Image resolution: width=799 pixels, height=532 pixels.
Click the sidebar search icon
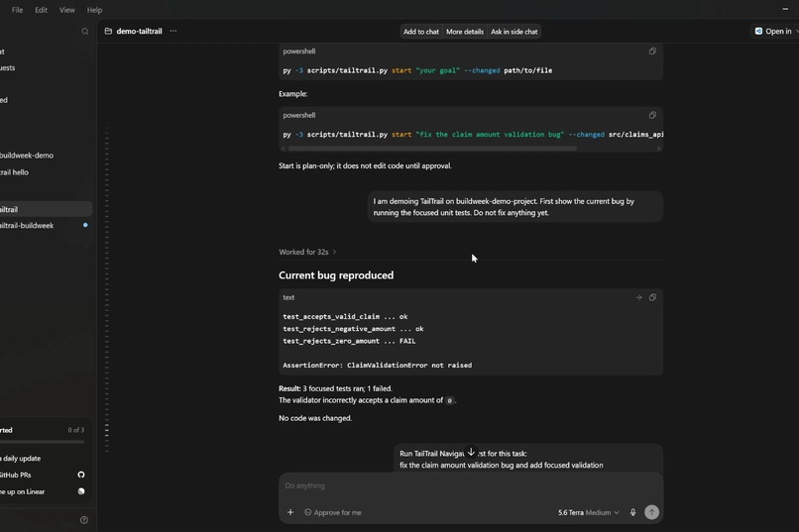(x=85, y=32)
